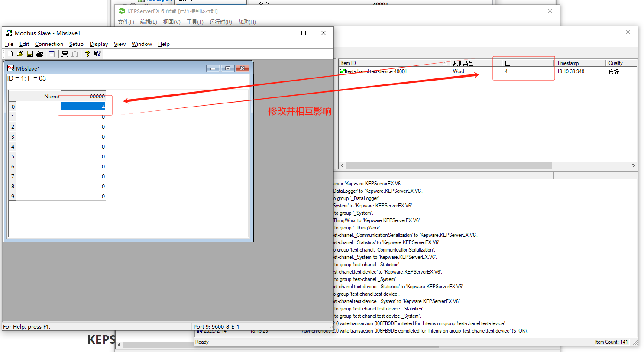Minimize the KEPServerEX configuration window

pos(511,11)
